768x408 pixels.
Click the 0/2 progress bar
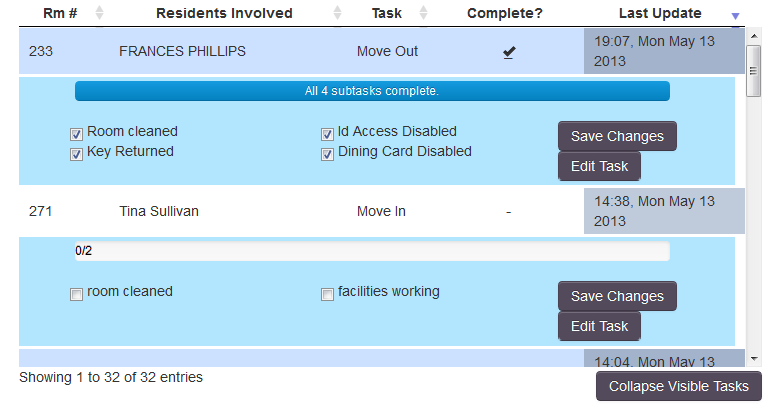click(372, 251)
